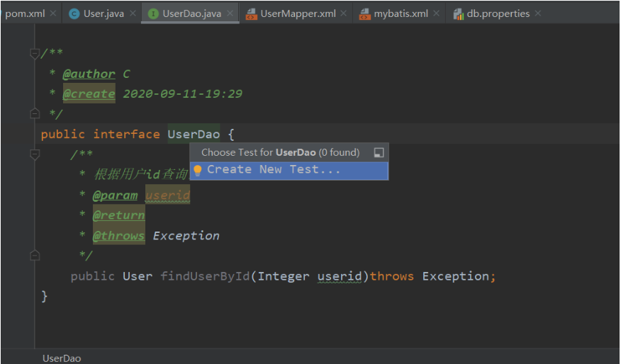Click the closing brace of the interface
Image resolution: width=621 pixels, height=364 pixels.
[x=45, y=296]
